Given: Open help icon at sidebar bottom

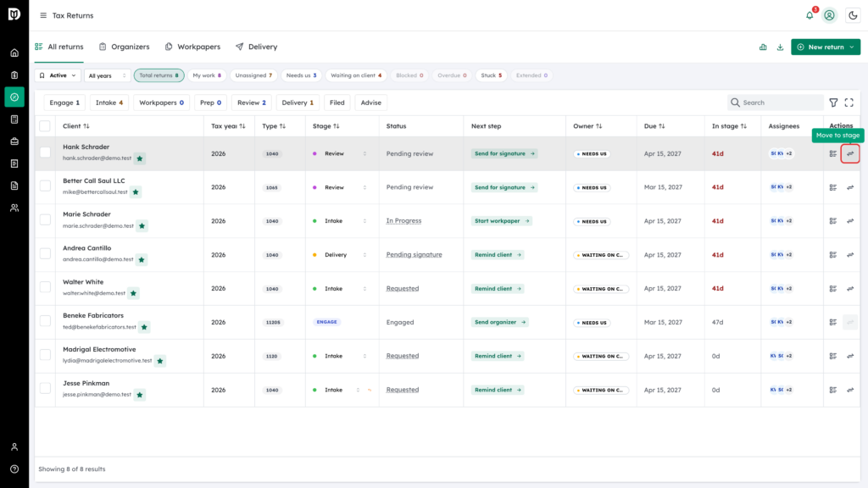Looking at the screenshot, I should click(14, 469).
